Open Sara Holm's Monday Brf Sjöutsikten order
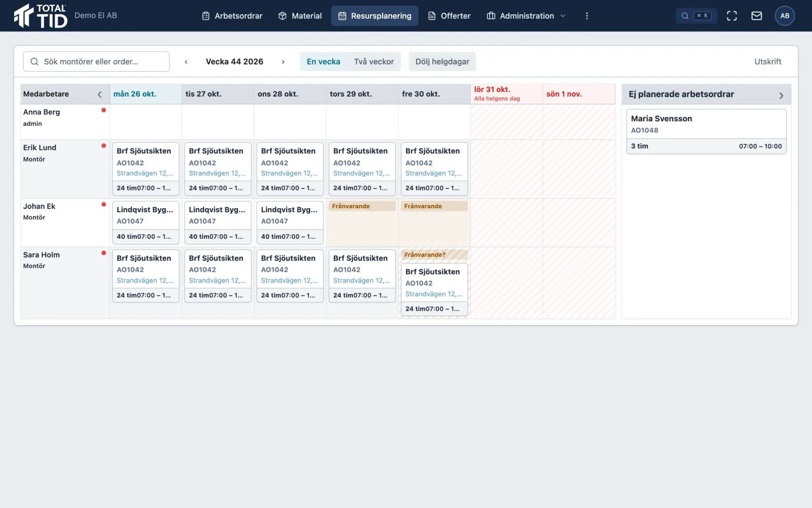Screen dimensions: 812x508 pos(146,276)
